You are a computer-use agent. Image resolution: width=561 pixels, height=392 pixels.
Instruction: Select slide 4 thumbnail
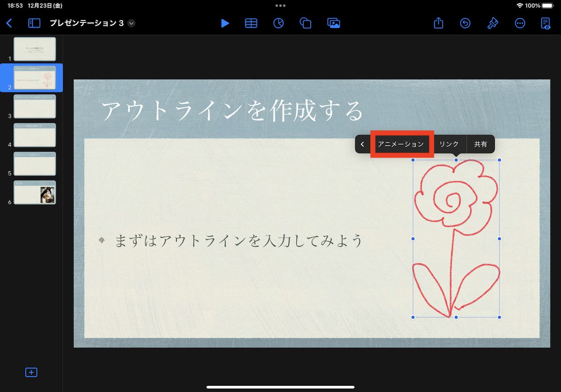coord(35,135)
